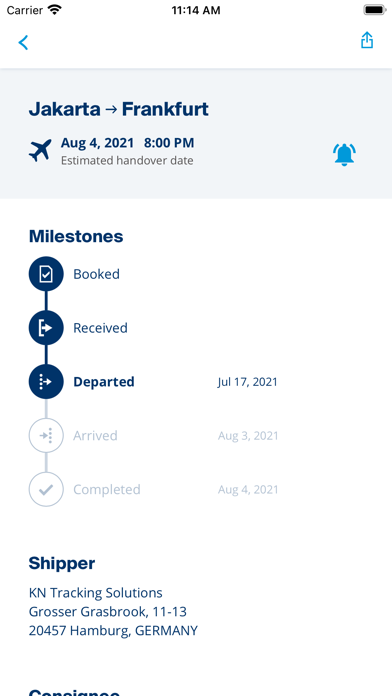The image size is (392, 696).
Task: Tap the Received milestone label
Action: tap(100, 328)
